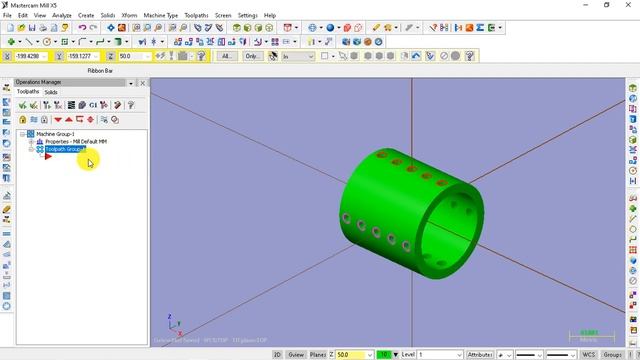This screenshot has height=360, width=640.
Task: Click the Only... selection button
Action: [x=252, y=56]
